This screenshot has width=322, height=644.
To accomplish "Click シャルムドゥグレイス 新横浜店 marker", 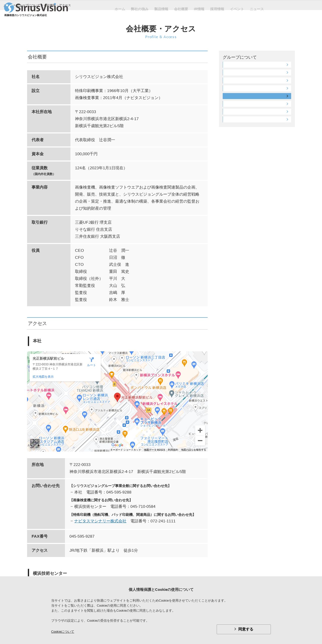I will click(172, 393).
